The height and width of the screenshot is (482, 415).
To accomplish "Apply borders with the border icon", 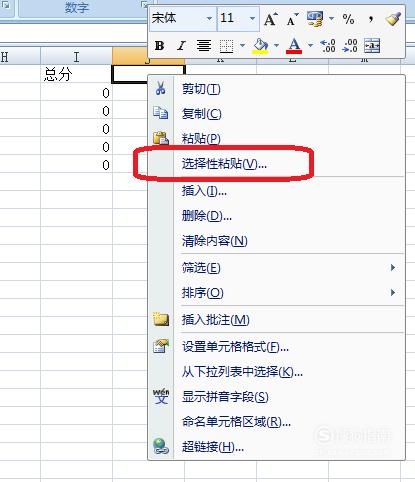I will point(226,46).
